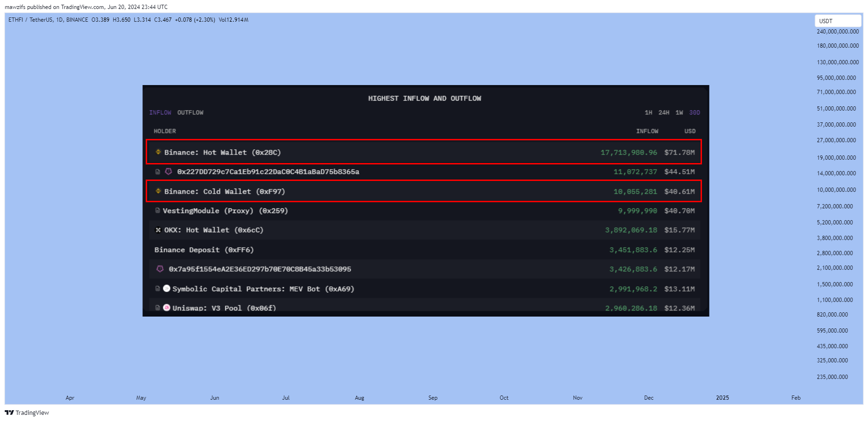The width and height of the screenshot is (868, 421).
Task: Click Binance logo icon beside Cold Wallet (0xF97)
Action: 158,191
